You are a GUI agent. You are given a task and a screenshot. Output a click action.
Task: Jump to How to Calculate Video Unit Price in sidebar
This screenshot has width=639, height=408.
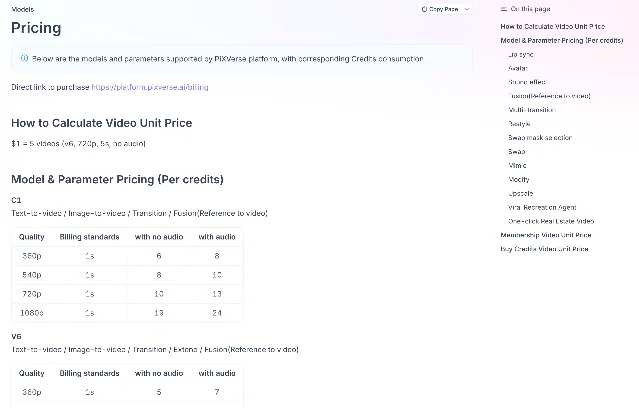point(553,26)
